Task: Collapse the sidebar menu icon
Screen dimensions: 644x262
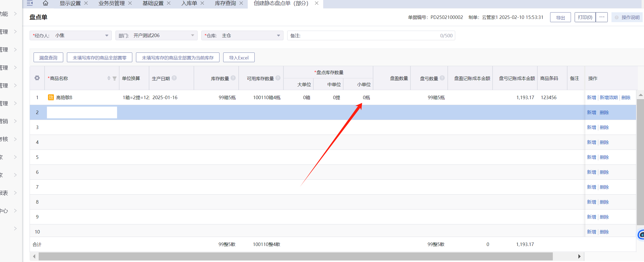Action: (x=30, y=3)
